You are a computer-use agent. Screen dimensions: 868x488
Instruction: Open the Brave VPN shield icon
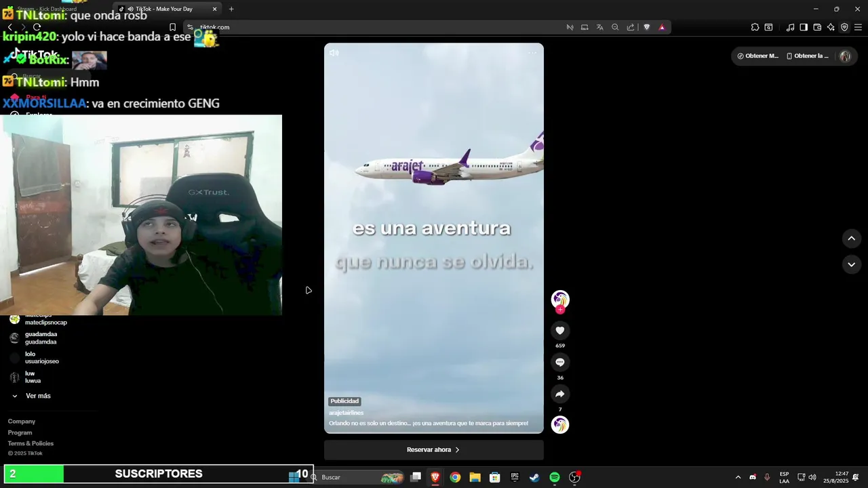tap(844, 27)
